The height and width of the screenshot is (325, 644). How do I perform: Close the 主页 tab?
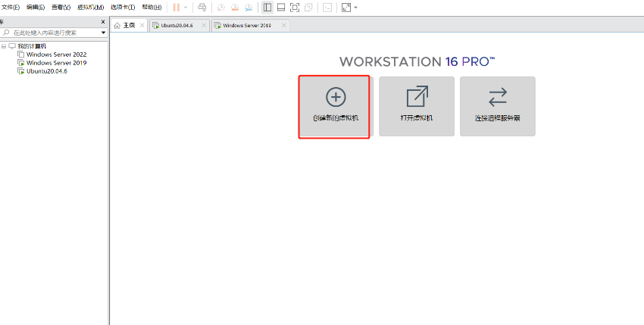click(x=142, y=26)
